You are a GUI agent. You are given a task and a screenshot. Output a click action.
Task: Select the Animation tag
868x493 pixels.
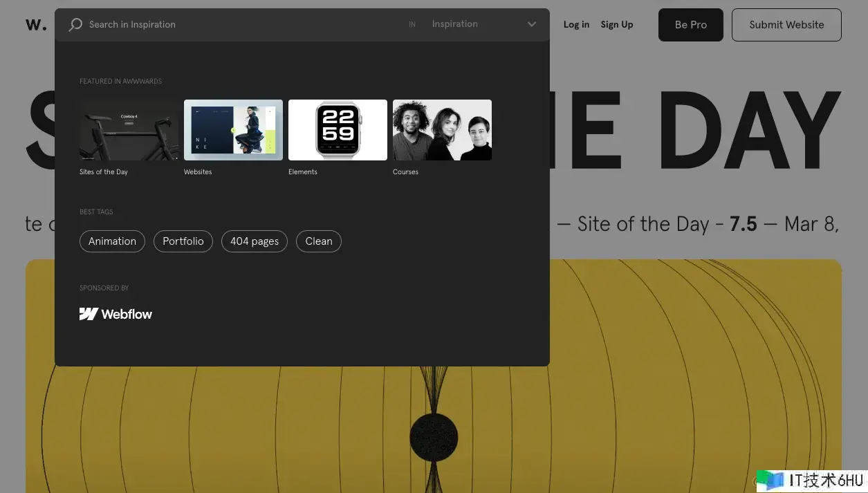(x=112, y=241)
